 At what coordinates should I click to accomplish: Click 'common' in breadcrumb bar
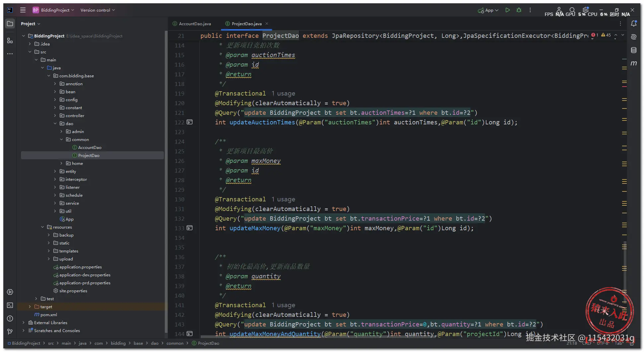(175, 343)
